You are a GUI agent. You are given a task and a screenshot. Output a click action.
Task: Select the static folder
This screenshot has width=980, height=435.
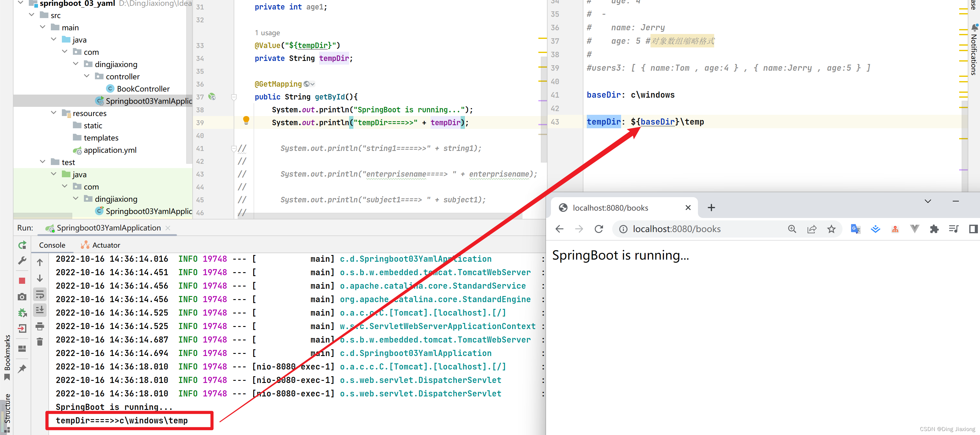pos(88,126)
